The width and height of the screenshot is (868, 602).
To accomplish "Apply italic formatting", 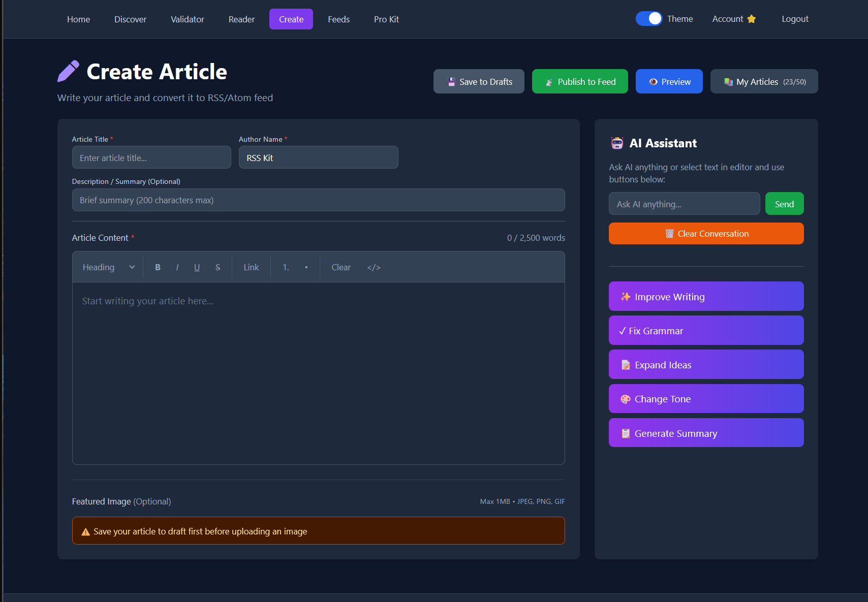I will pos(177,267).
